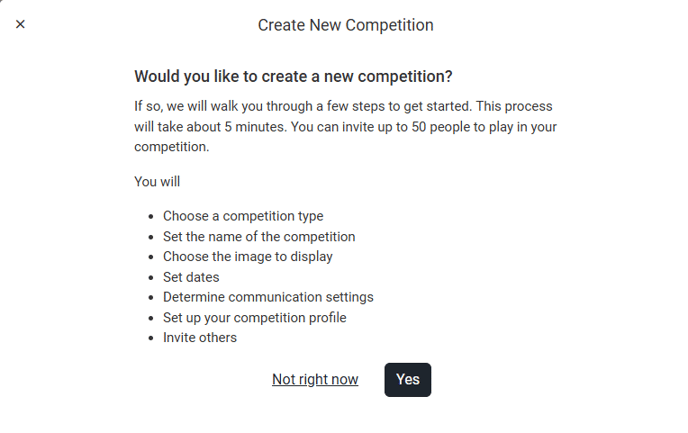Select "Set up your competition profile" item
This screenshot has width=688, height=433.
pyautogui.click(x=254, y=318)
